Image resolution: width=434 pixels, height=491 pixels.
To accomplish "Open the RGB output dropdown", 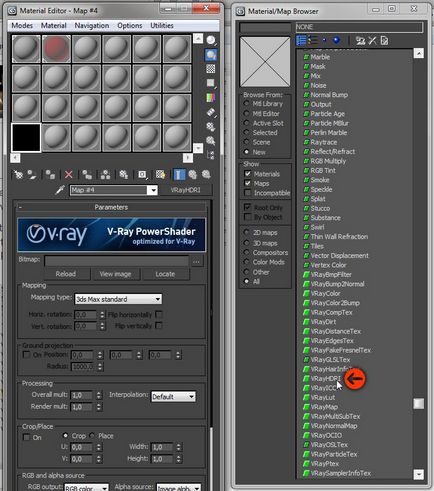I will [86, 487].
